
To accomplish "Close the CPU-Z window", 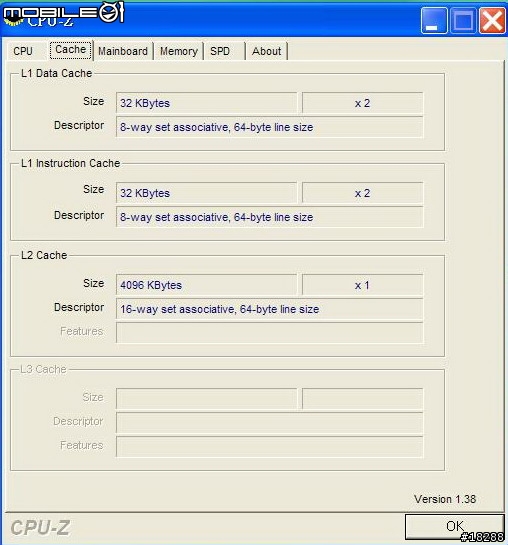I will (492, 21).
